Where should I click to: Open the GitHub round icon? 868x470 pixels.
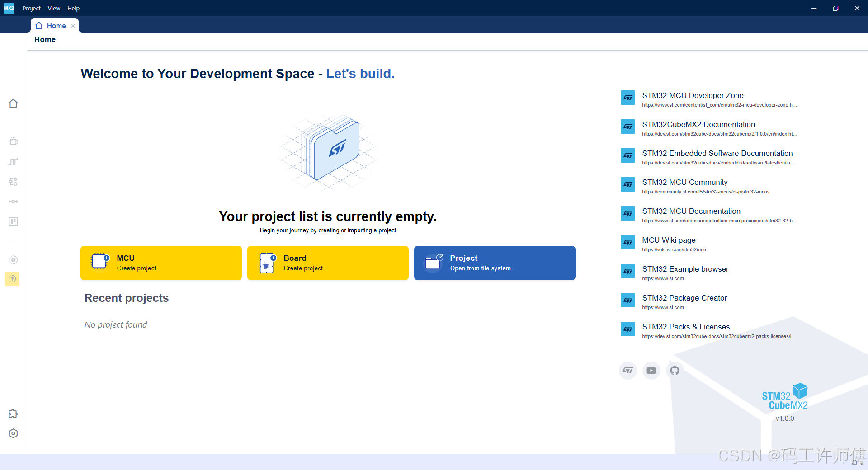[x=675, y=371]
